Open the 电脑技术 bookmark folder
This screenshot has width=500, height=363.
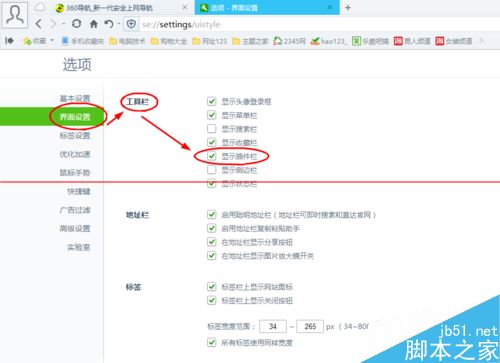click(127, 41)
